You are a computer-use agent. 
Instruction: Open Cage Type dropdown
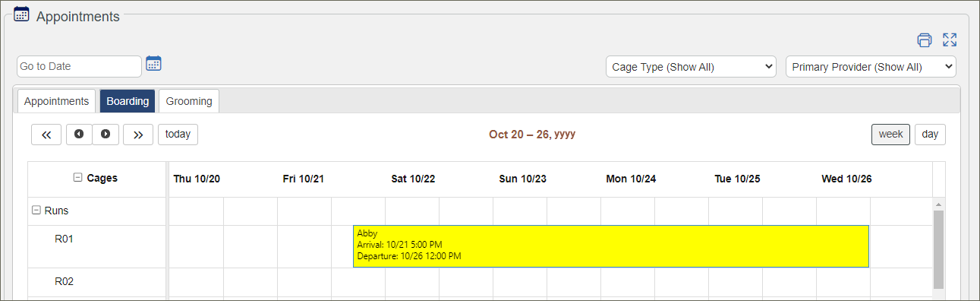tap(691, 67)
